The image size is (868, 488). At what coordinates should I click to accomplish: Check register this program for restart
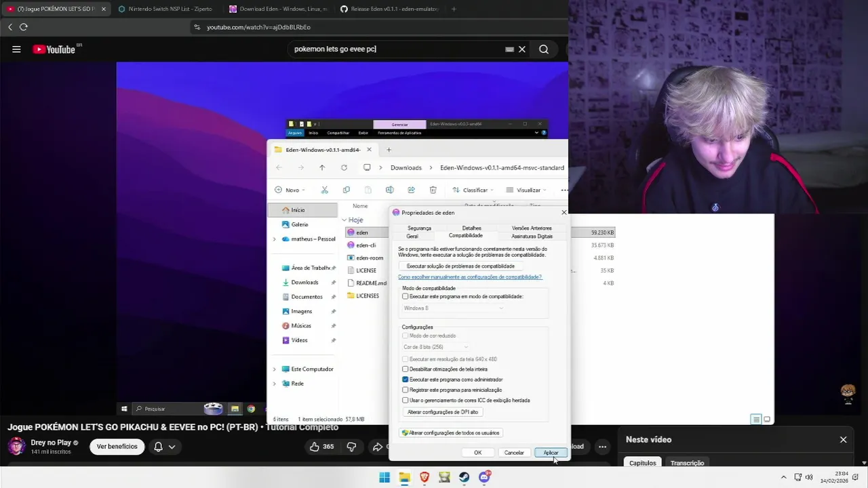[406, 390]
